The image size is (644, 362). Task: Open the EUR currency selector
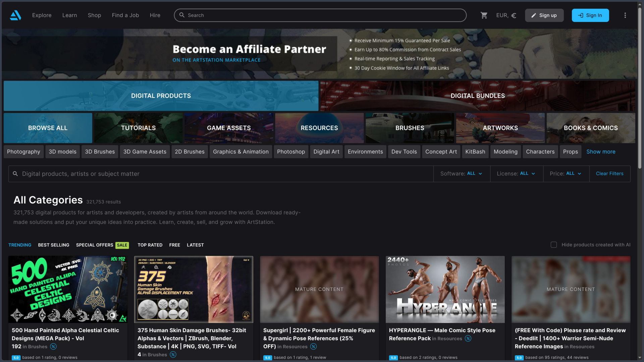click(506, 15)
